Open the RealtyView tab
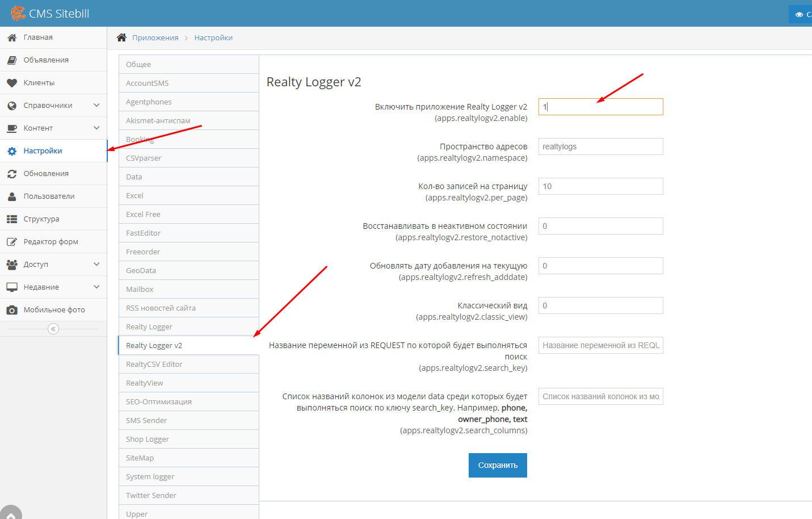Screen dimensions: 812x519 (x=189, y=383)
